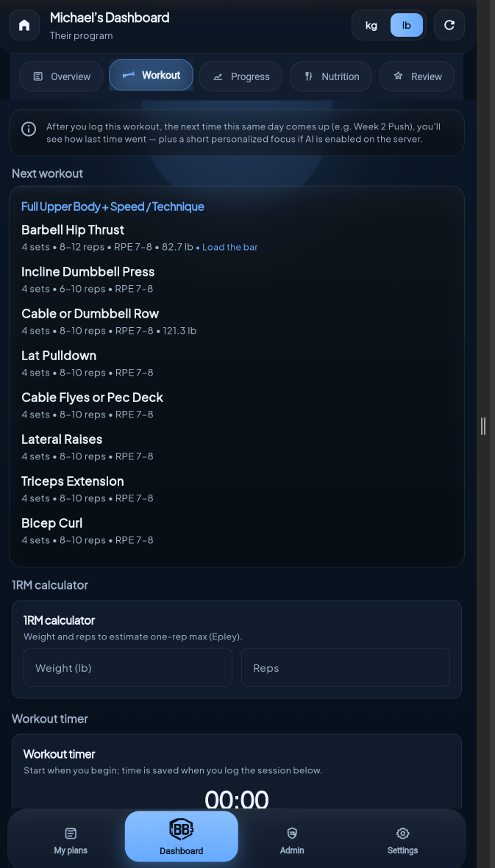The image size is (495, 868).
Task: Open the Admin shield icon
Action: 292,833
